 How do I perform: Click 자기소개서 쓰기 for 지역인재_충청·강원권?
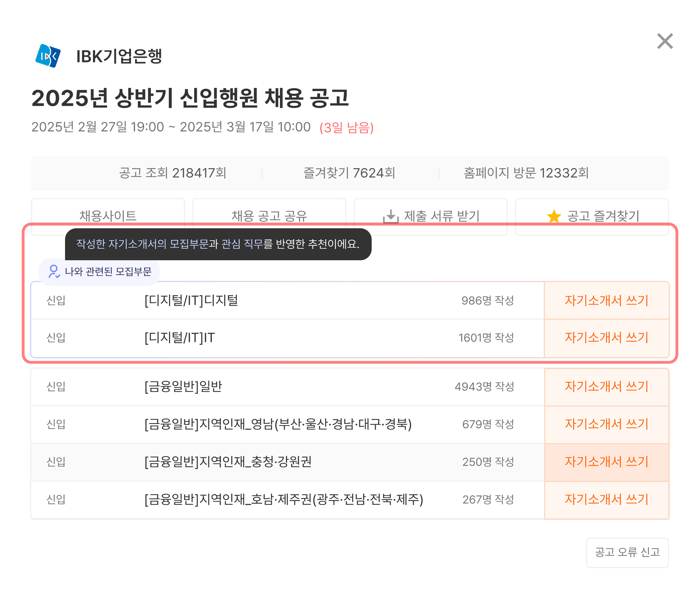click(x=607, y=462)
